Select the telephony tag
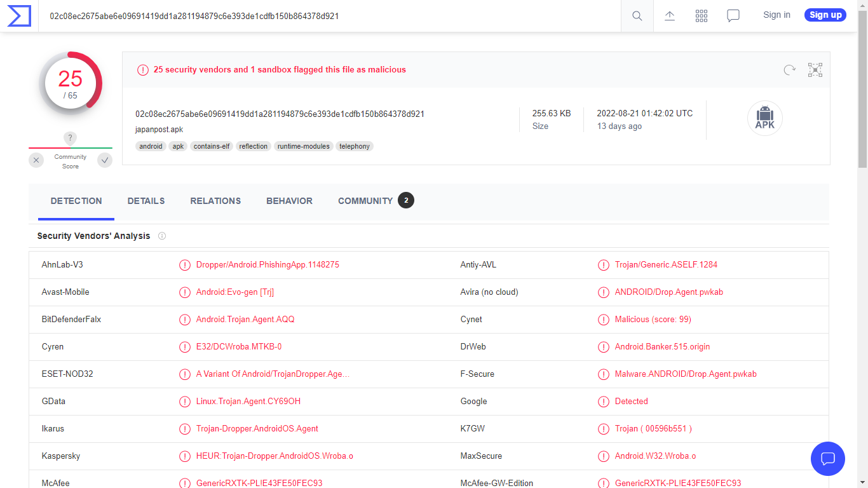This screenshot has height=488, width=868. click(x=355, y=146)
